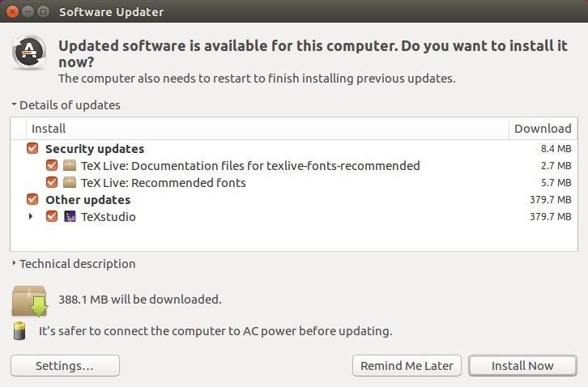Viewport: 588px width, 387px height.
Task: Click the TeXstudio application icon
Action: [x=70, y=216]
